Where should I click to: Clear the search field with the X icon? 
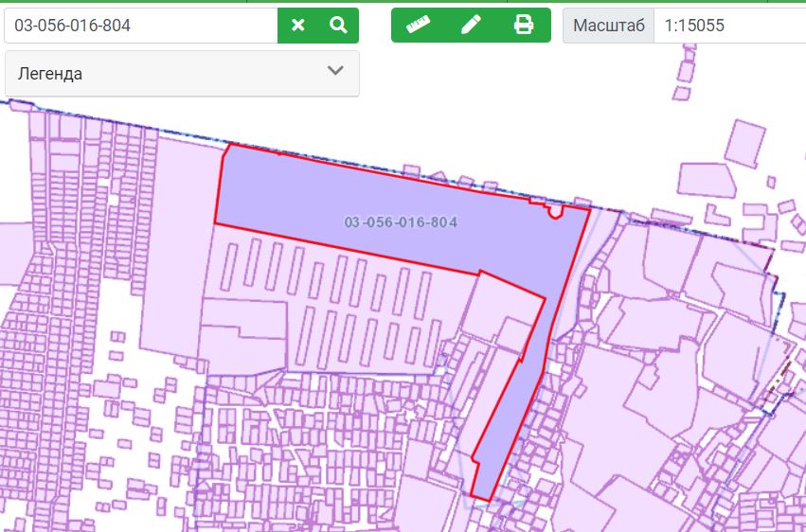point(298,26)
